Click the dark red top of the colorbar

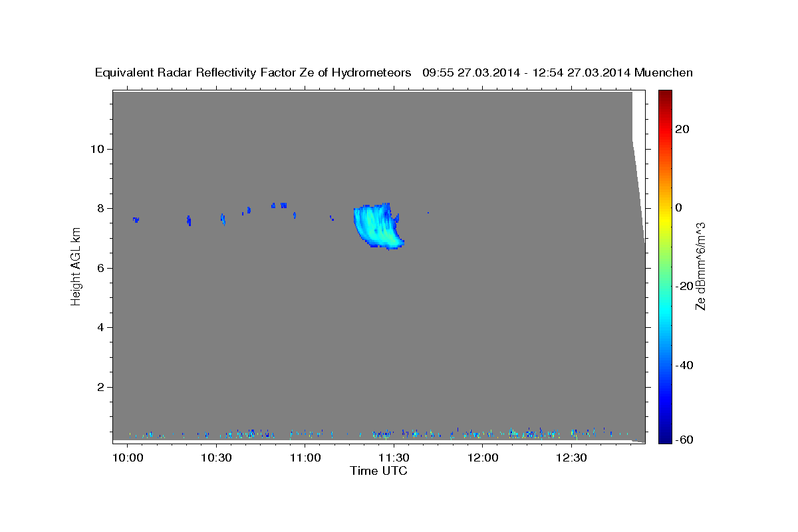click(x=665, y=95)
